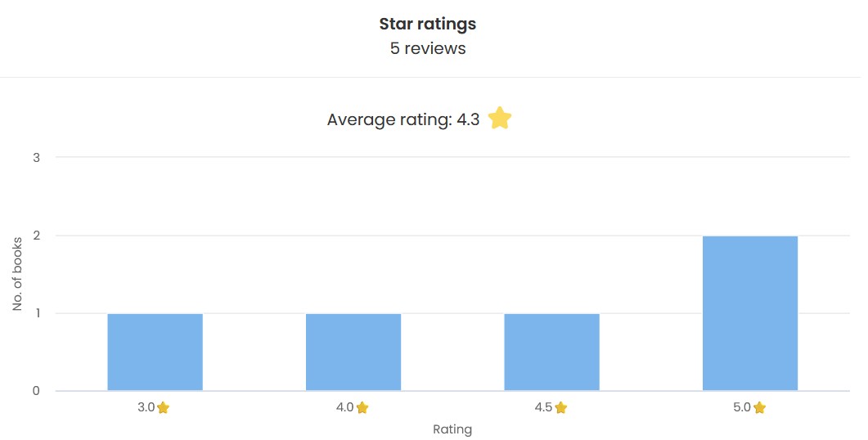Click the star icon next to 4.0
The image size is (868, 440).
362,407
